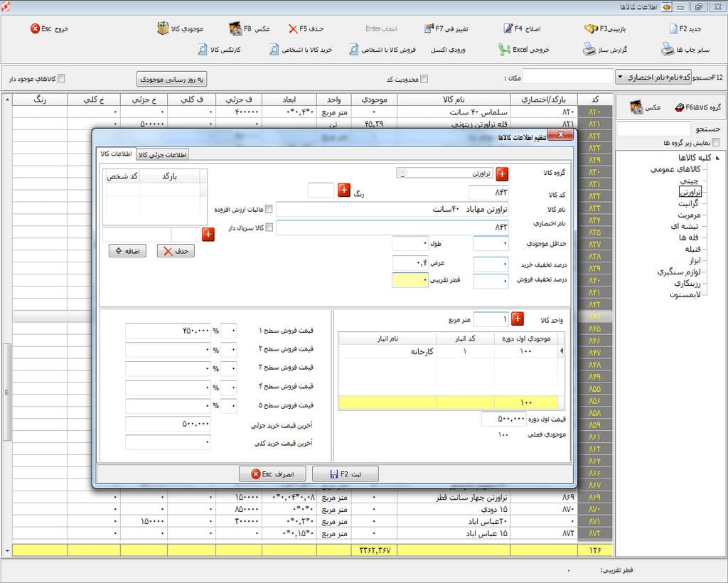Select the Granite (گرانیت) tree group
This screenshot has width=728, height=583.
tap(688, 203)
